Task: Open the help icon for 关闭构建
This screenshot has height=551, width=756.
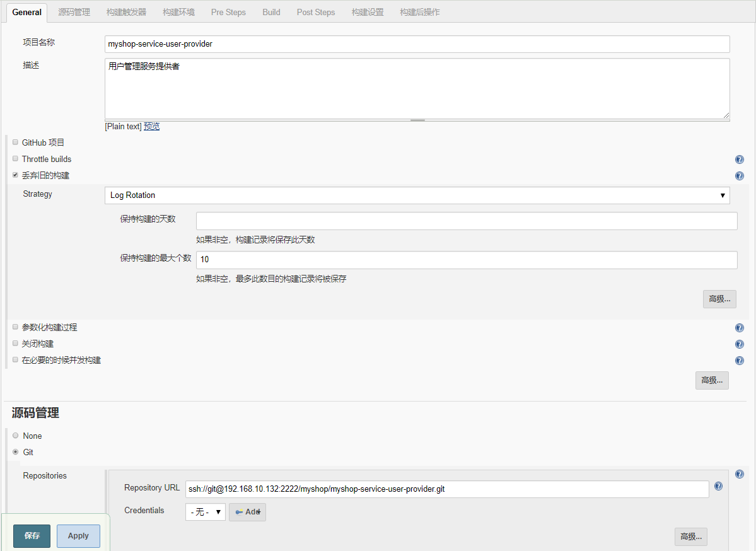Action: (739, 344)
